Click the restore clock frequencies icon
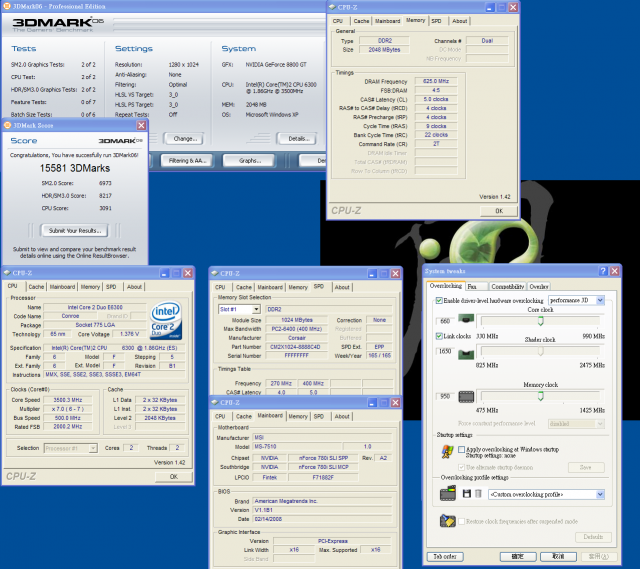 tap(448, 521)
